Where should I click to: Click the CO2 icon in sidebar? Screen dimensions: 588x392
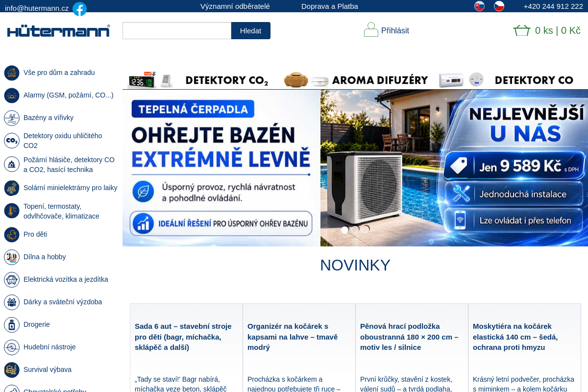[12, 141]
